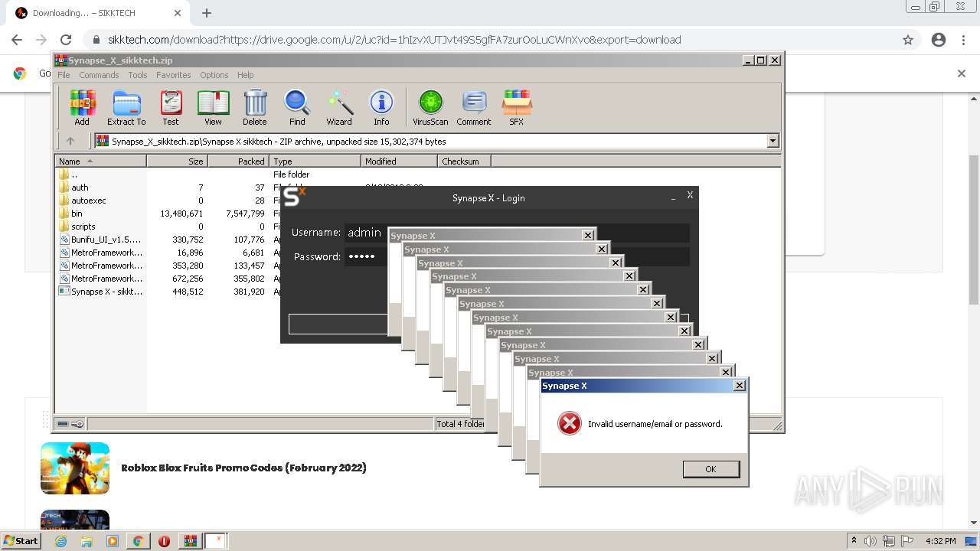Click the browser vertical scrollbar

[974, 230]
